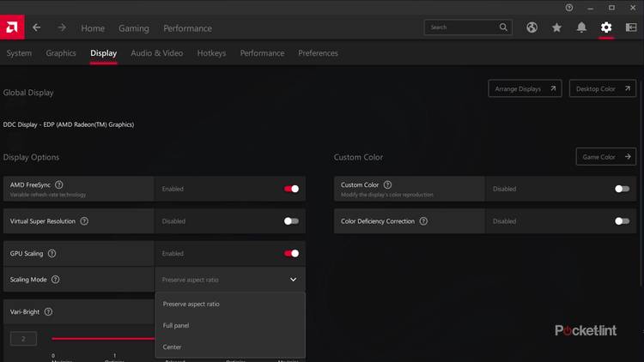Click help icon beside Virtual Super Resolution
The height and width of the screenshot is (362, 644).
pos(84,221)
